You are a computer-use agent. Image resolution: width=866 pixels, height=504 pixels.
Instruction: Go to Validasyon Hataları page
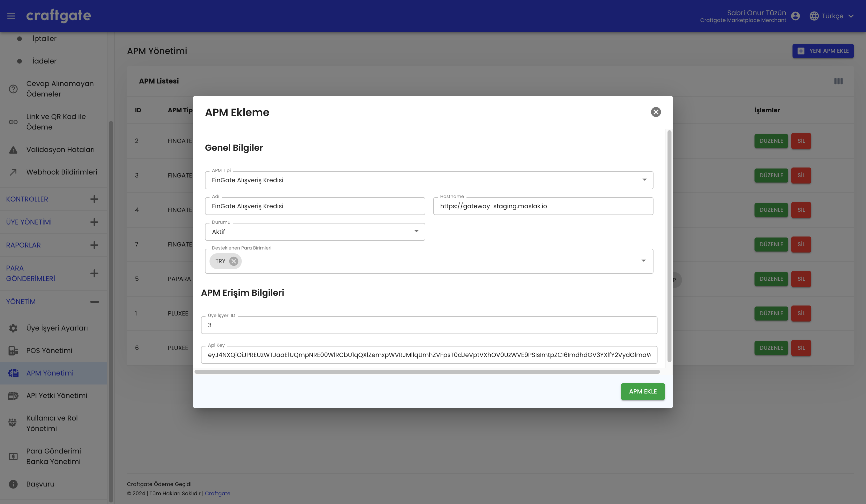(60, 149)
